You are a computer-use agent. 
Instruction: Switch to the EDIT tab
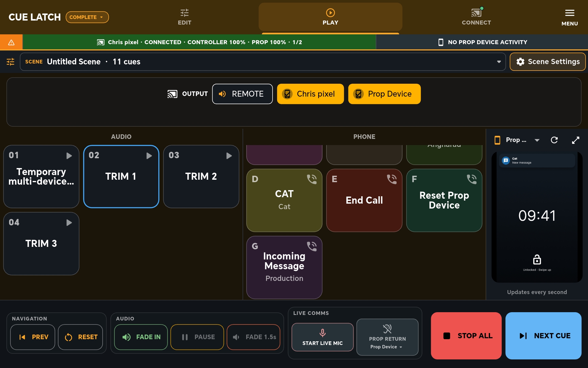pos(184,17)
